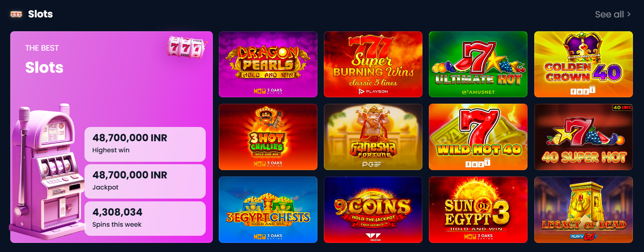Image resolution: width=644 pixels, height=252 pixels.
Task: Launch Wild Hot 40 slot
Action: (478, 137)
